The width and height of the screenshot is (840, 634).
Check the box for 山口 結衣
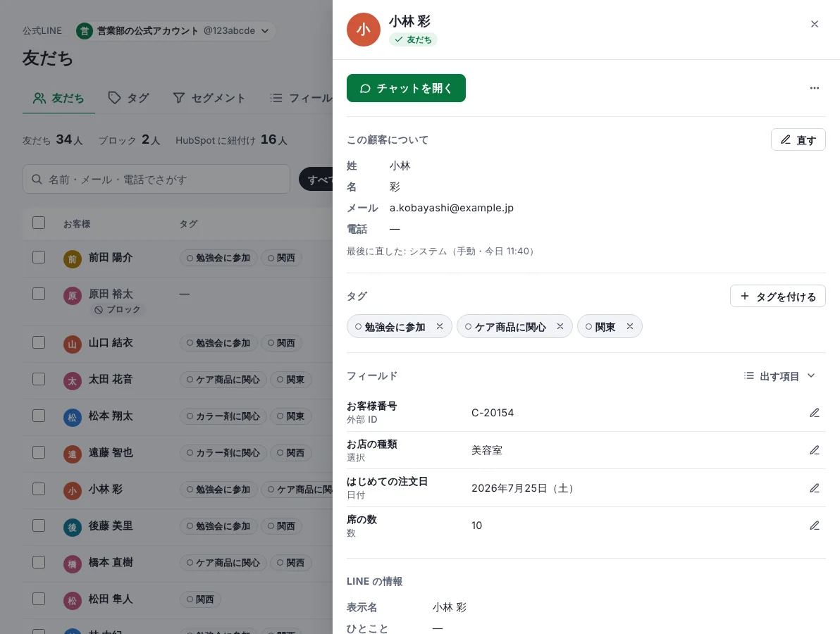39,342
